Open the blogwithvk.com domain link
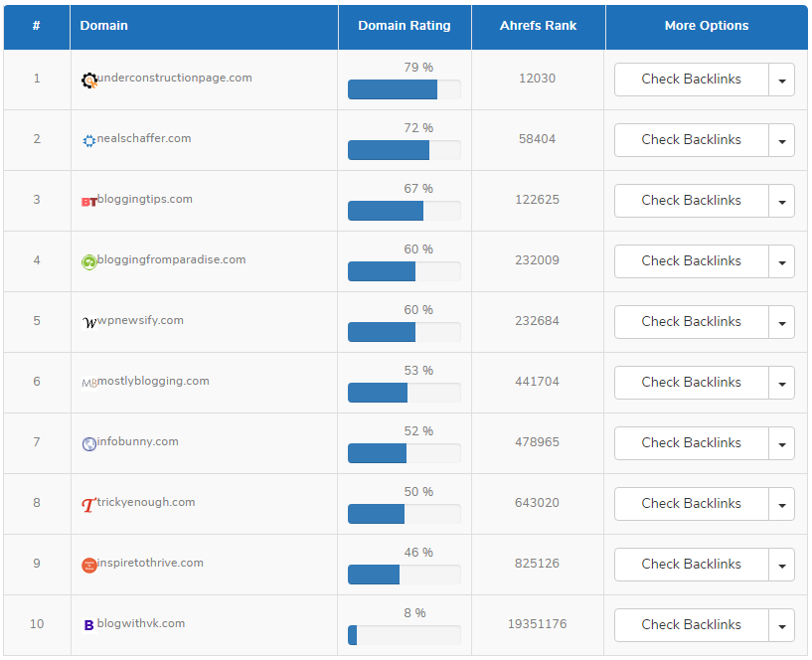The width and height of the screenshot is (812, 660). coord(141,623)
